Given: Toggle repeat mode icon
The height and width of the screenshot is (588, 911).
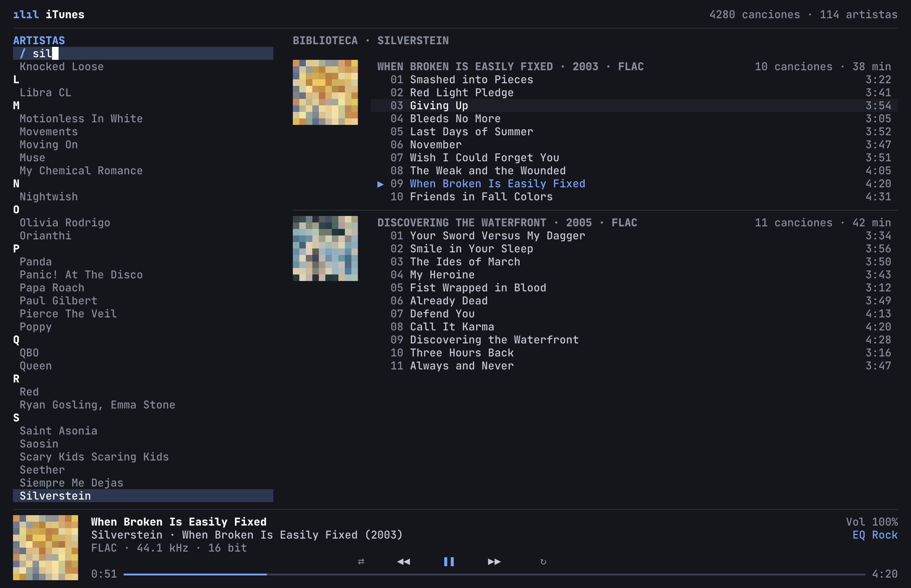Looking at the screenshot, I should [543, 561].
